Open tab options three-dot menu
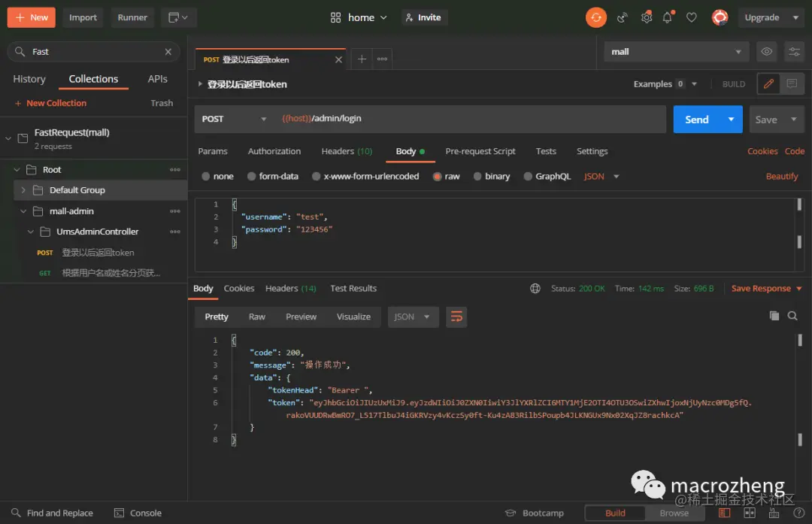The image size is (812, 524). click(x=382, y=59)
